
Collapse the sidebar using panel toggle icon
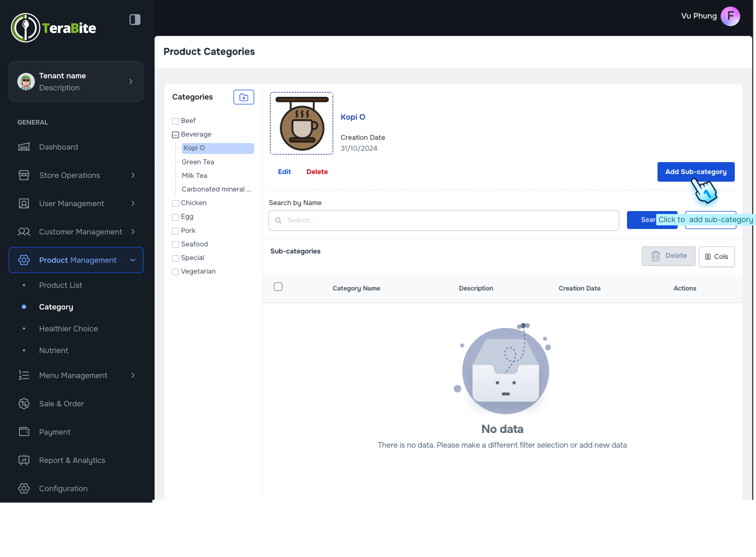135,20
